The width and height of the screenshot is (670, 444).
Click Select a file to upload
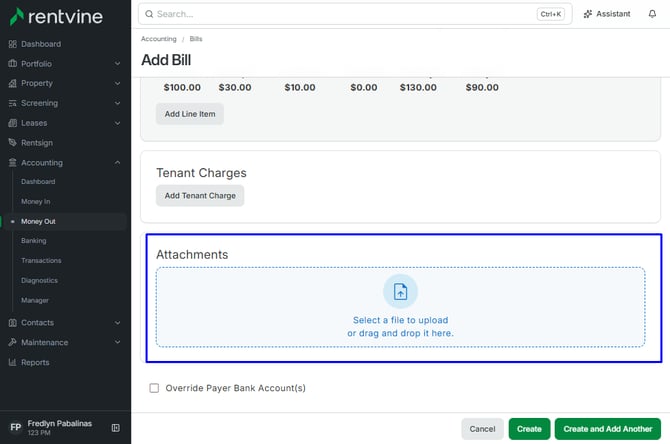click(400, 320)
